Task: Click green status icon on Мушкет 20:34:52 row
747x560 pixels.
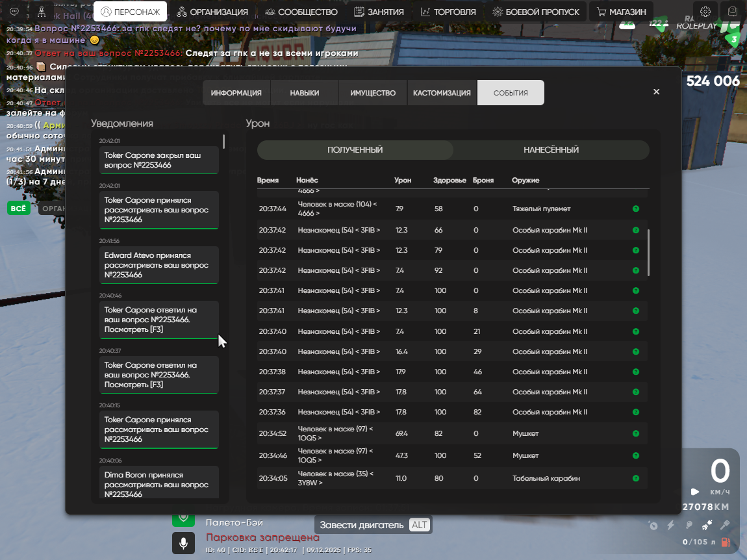Action: pyautogui.click(x=635, y=433)
